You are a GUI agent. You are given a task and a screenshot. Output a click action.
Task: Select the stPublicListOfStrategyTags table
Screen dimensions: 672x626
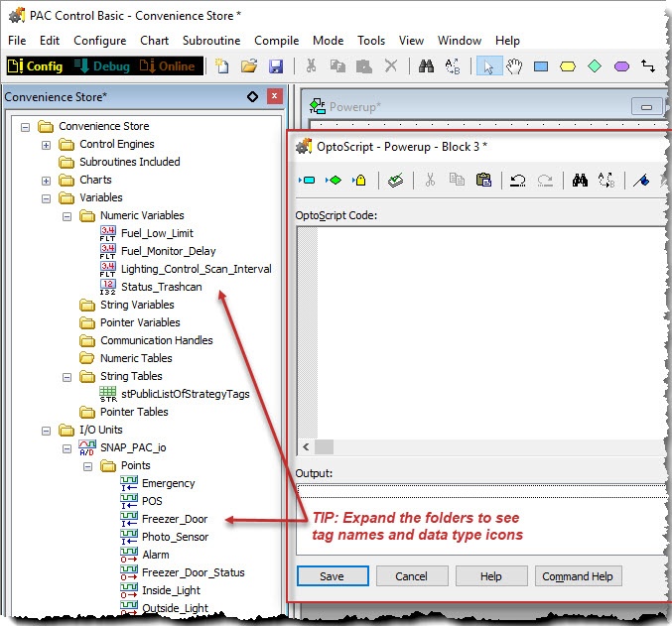(186, 394)
